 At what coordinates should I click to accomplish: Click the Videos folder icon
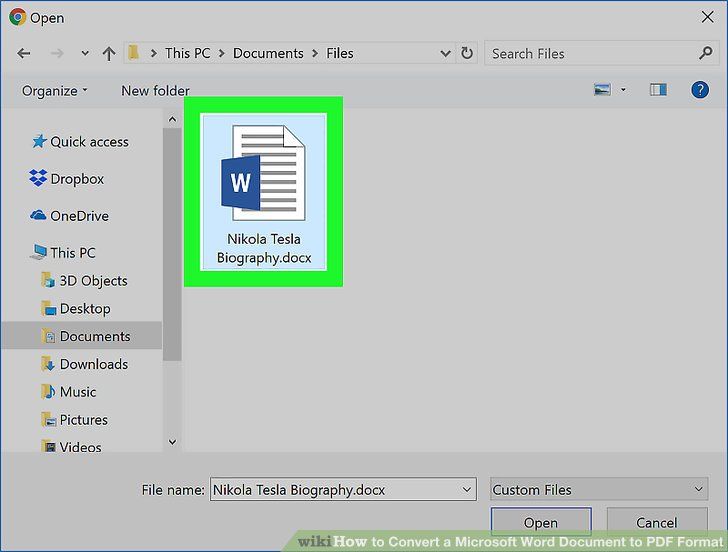pyautogui.click(x=48, y=447)
